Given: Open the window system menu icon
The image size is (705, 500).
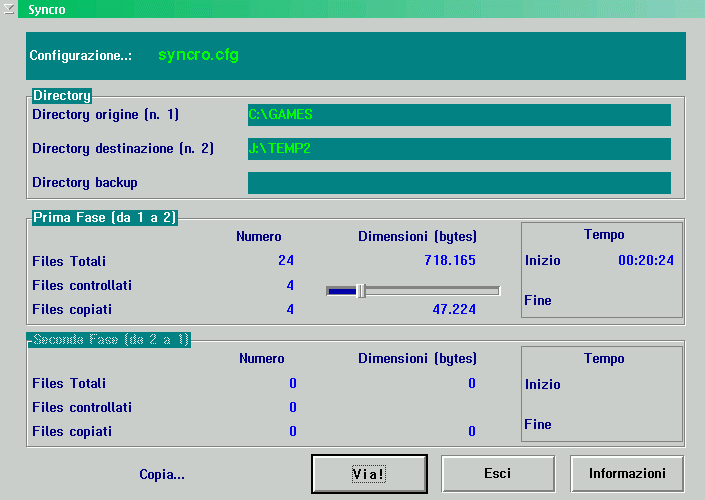Looking at the screenshot, I should click(10, 9).
